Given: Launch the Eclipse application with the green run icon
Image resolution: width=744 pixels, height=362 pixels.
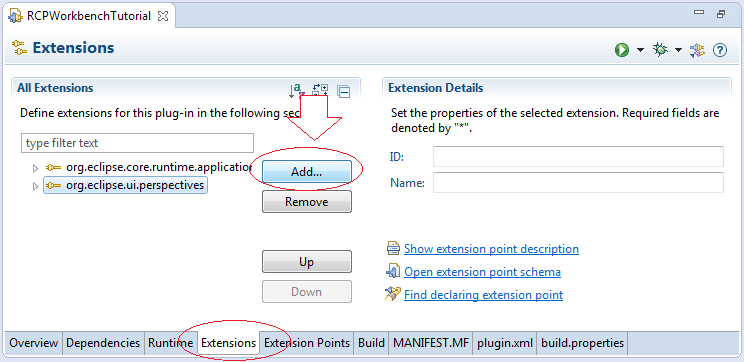Looking at the screenshot, I should [622, 50].
